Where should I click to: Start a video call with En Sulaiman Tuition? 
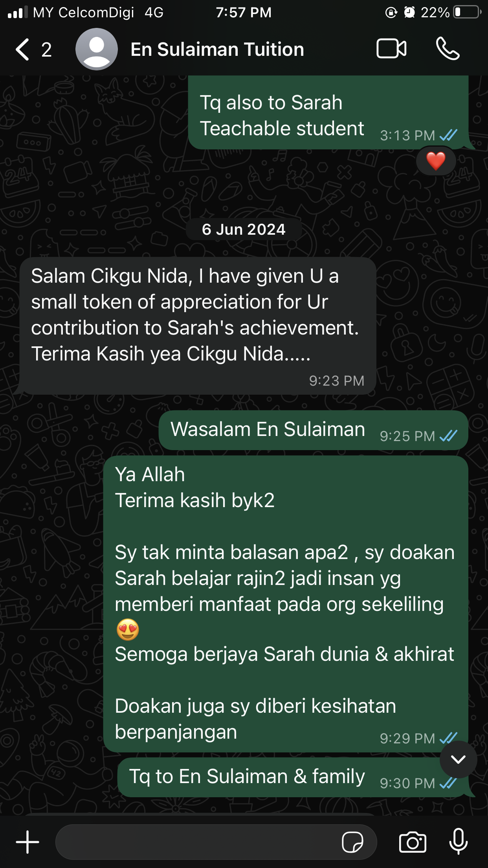click(x=391, y=49)
